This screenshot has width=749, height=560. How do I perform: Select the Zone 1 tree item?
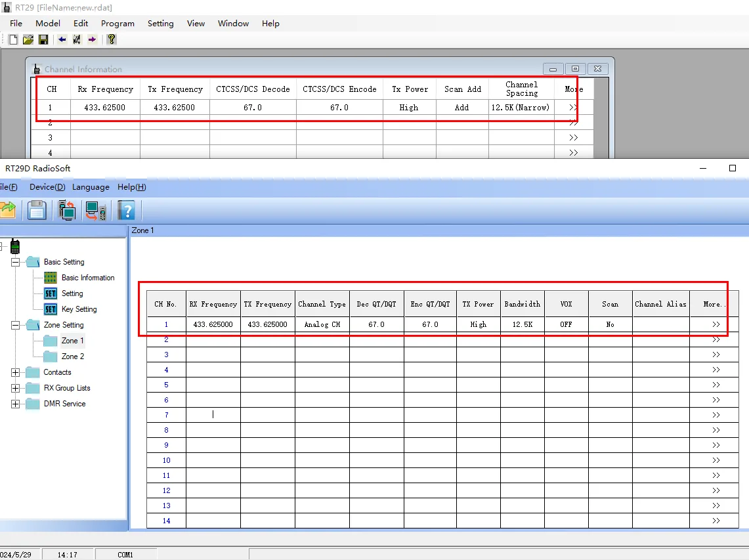pyautogui.click(x=73, y=341)
